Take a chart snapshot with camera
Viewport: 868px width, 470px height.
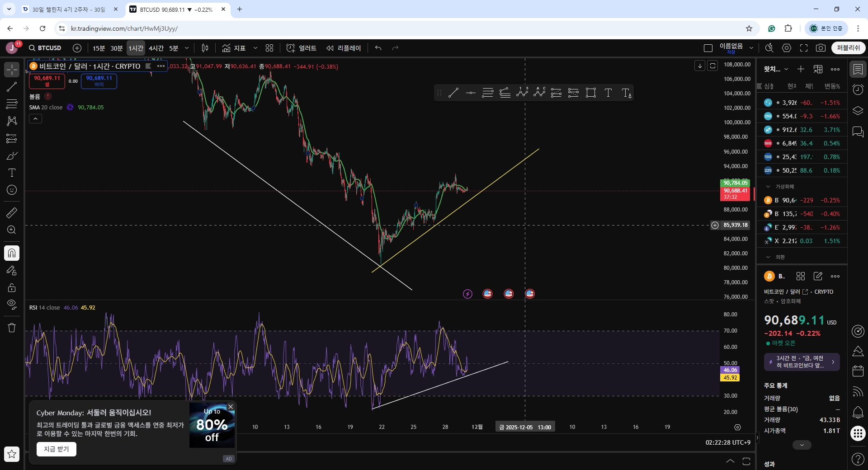[x=821, y=48]
